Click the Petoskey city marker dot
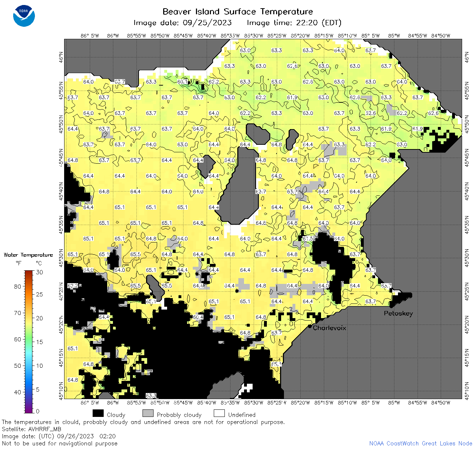Screen dimensions: 476x449 (x=391, y=306)
